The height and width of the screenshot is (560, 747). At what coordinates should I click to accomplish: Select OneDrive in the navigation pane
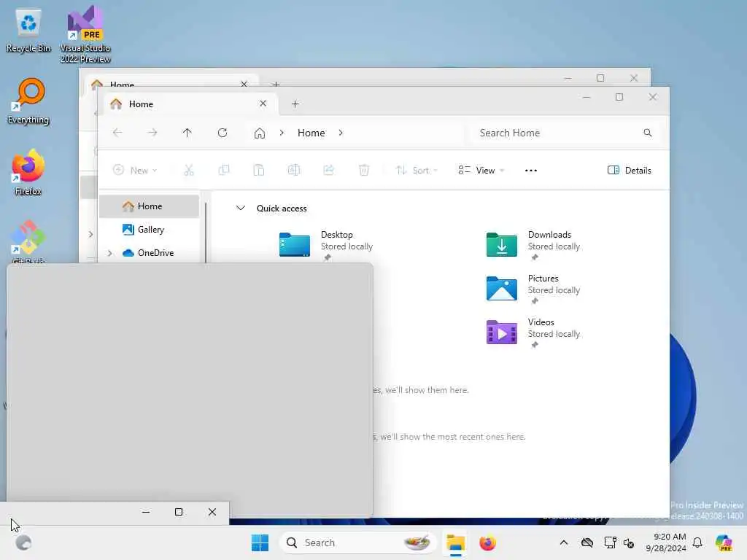pyautogui.click(x=149, y=253)
